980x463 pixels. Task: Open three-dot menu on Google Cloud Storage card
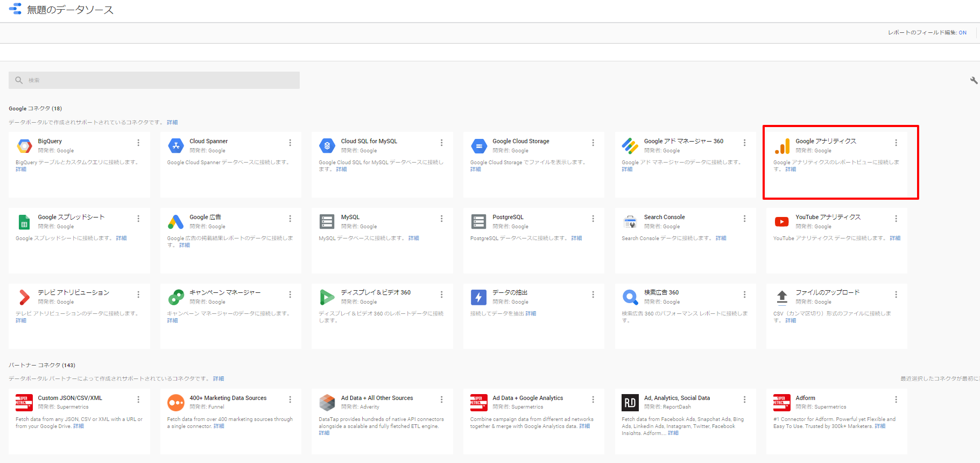[593, 143]
